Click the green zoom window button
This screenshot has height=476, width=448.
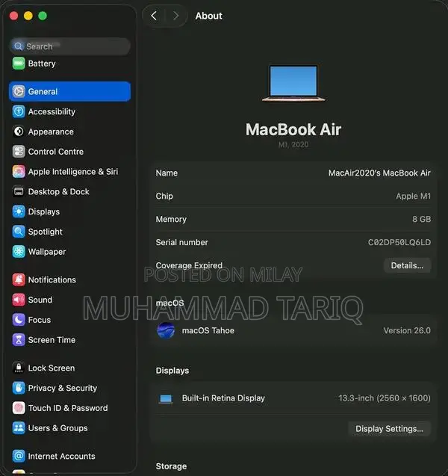tap(43, 16)
